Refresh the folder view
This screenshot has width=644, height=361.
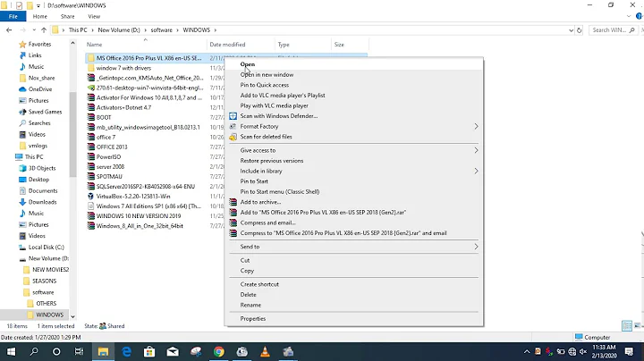tap(579, 30)
